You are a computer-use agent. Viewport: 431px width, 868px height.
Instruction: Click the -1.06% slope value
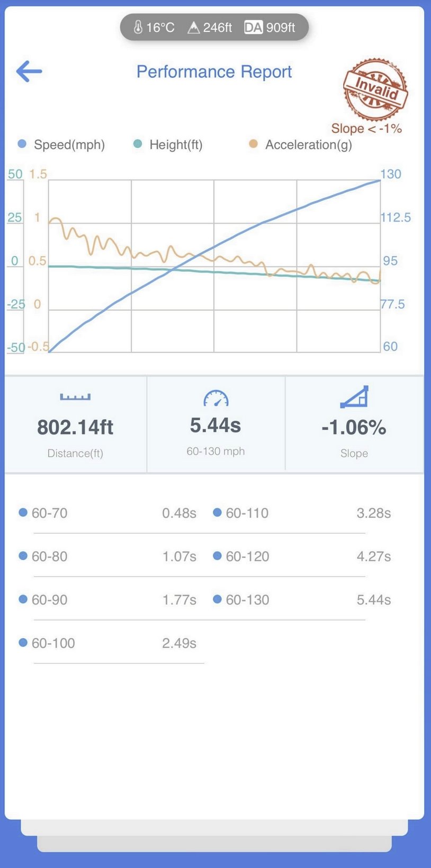coord(354,427)
